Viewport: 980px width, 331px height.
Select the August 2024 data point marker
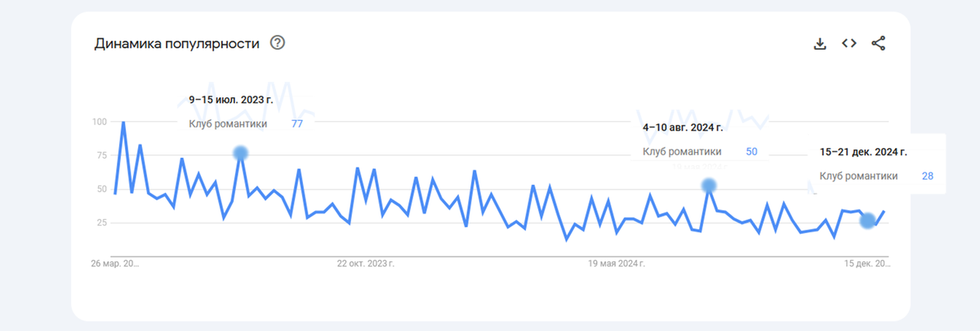709,186
